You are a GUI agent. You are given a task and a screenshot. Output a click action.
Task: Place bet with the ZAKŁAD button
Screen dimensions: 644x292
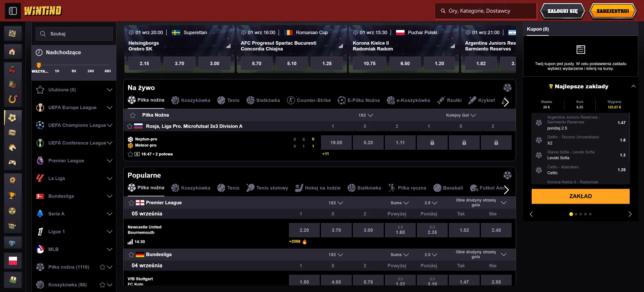[581, 196]
